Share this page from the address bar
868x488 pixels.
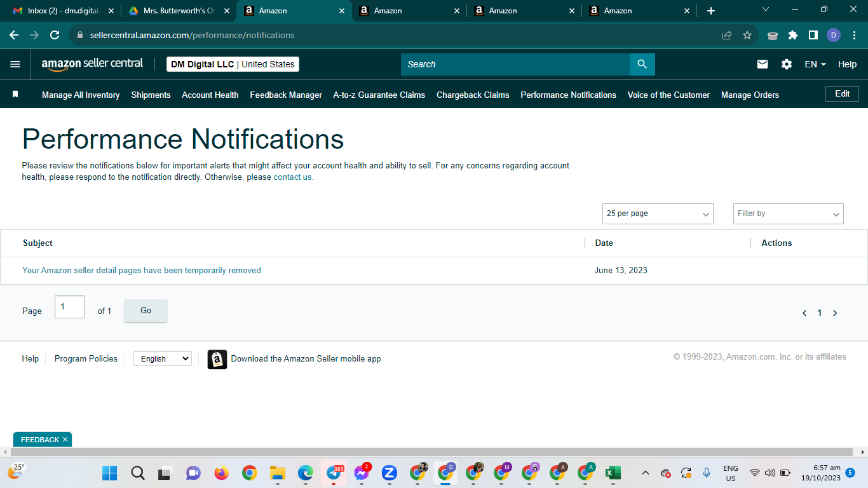tap(727, 35)
